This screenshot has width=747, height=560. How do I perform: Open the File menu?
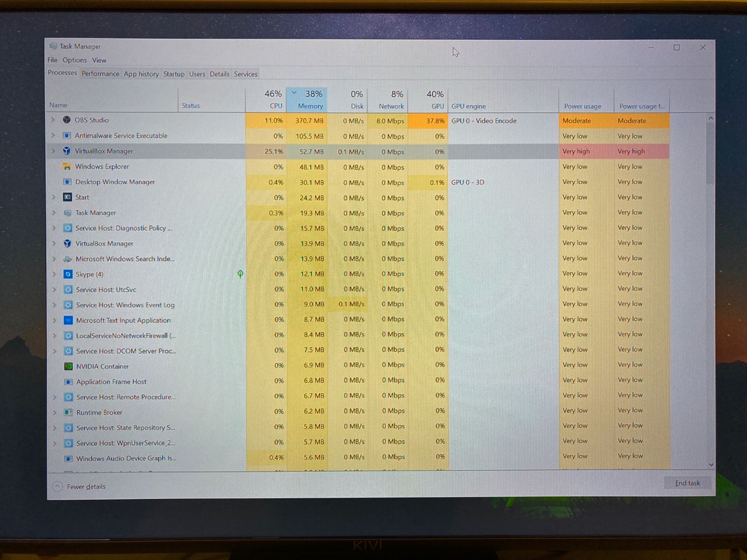[53, 60]
